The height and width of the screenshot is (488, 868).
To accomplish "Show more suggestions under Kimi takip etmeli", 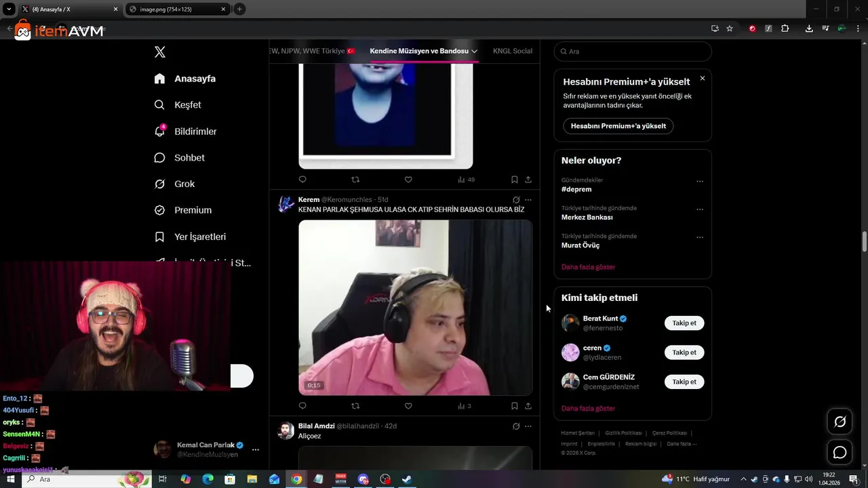I will click(x=588, y=409).
